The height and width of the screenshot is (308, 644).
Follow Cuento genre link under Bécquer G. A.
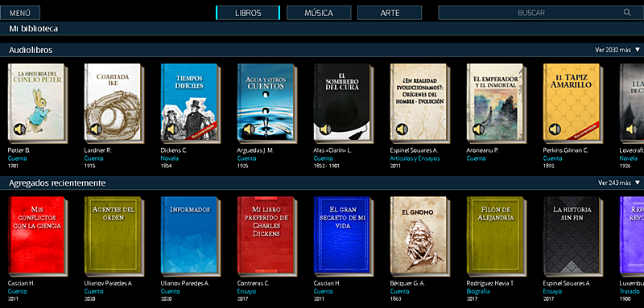399,291
